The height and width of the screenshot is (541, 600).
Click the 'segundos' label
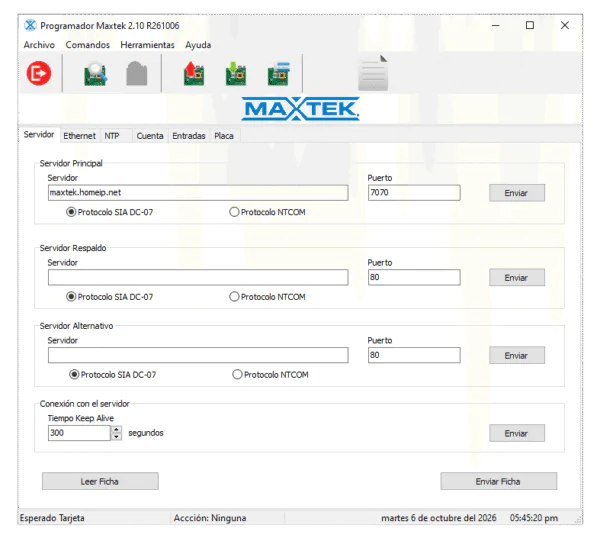click(x=146, y=433)
